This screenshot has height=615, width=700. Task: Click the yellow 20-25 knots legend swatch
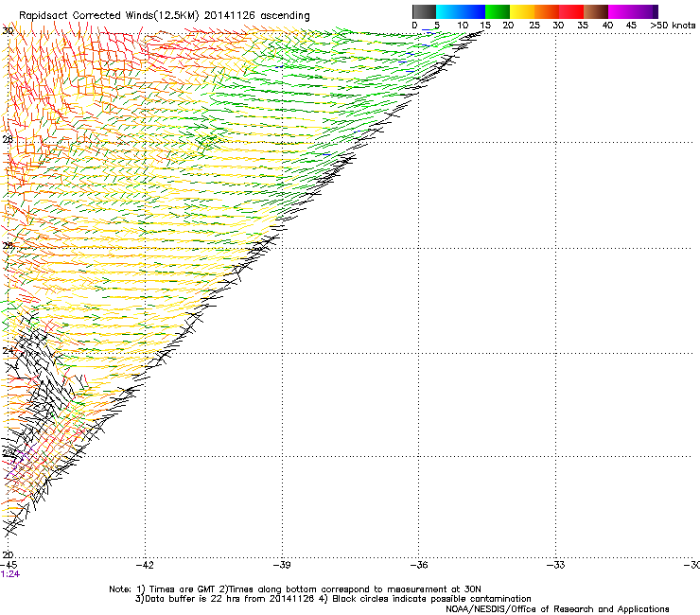tap(522, 11)
